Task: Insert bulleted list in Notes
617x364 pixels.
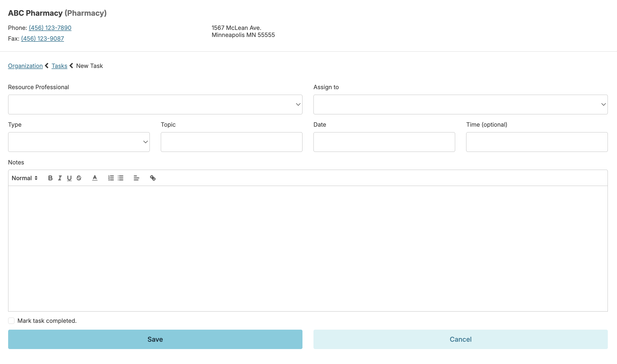Action: coord(120,178)
